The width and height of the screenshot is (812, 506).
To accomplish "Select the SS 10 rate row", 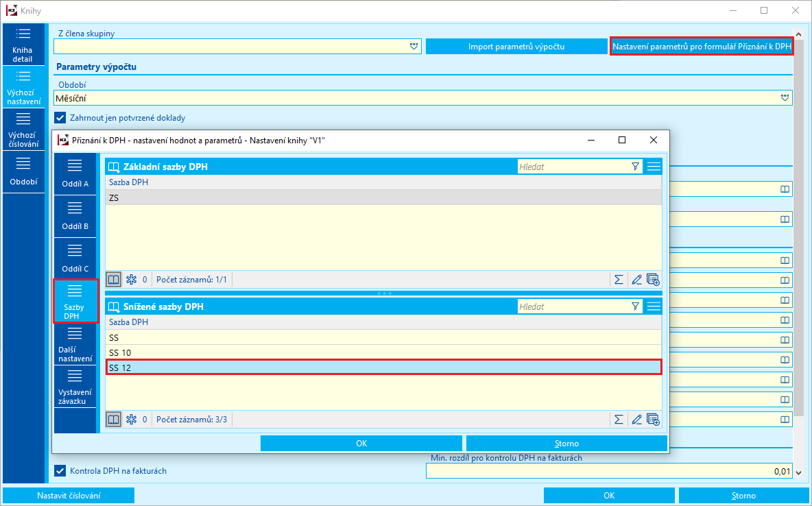I will pos(383,352).
